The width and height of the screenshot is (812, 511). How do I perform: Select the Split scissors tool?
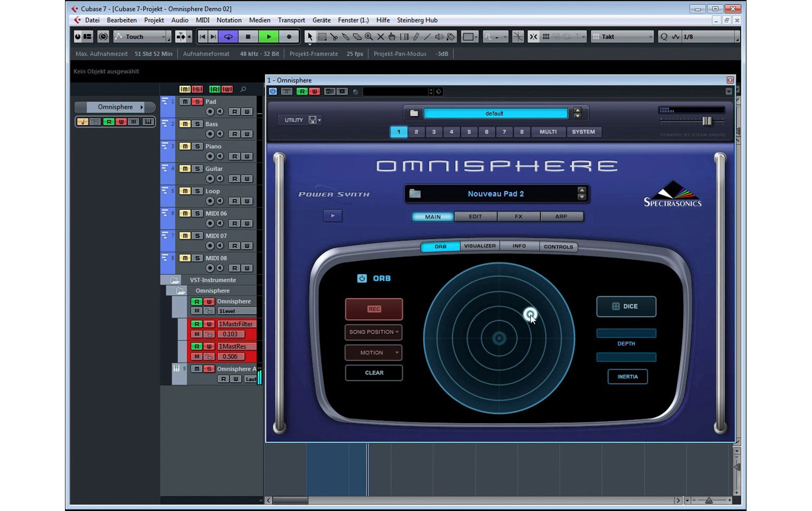click(333, 37)
